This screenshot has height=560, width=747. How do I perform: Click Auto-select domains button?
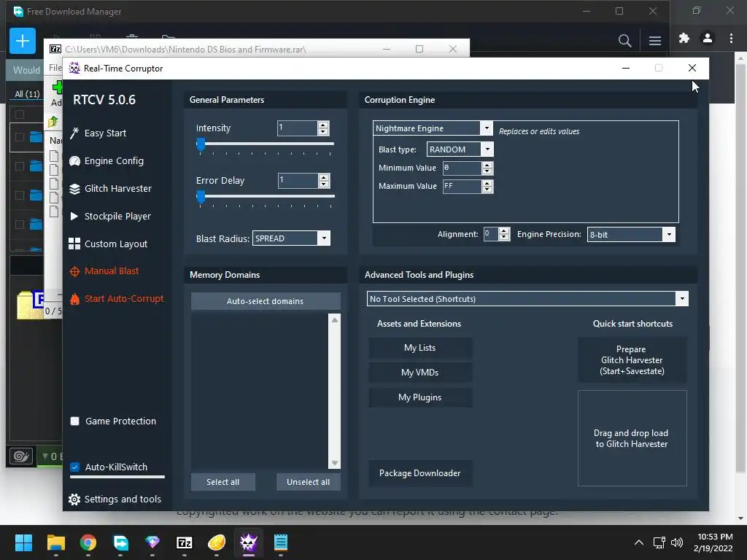(x=266, y=301)
